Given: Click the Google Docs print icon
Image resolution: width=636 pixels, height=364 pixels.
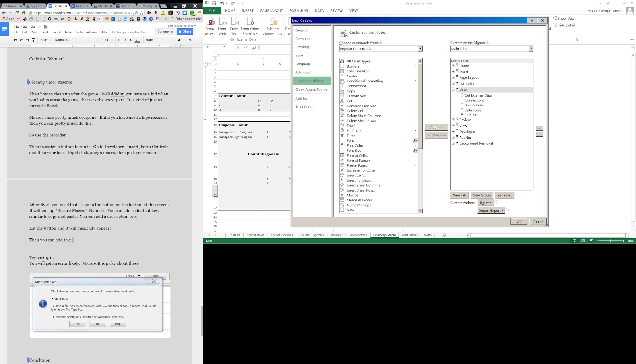Looking at the screenshot, I should pos(16,40).
